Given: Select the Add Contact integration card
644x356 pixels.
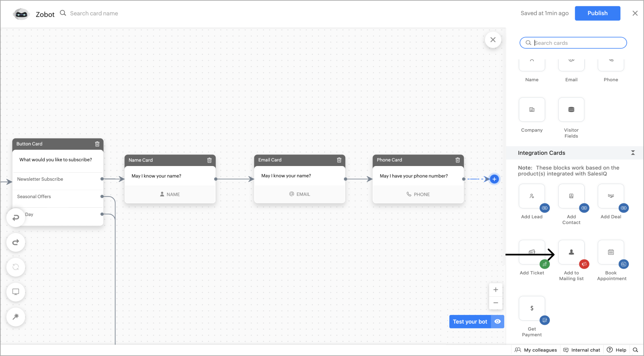Looking at the screenshot, I should (571, 196).
